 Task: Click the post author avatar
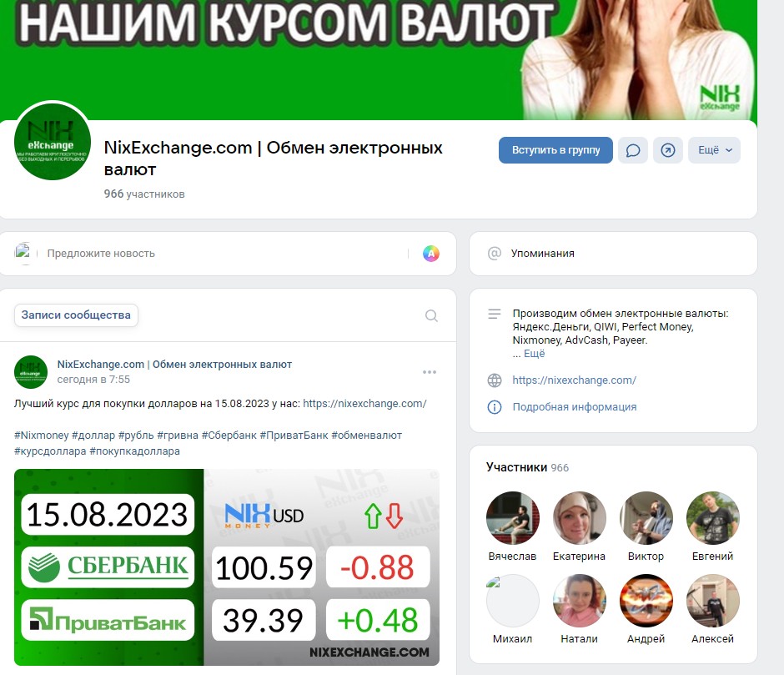(31, 372)
